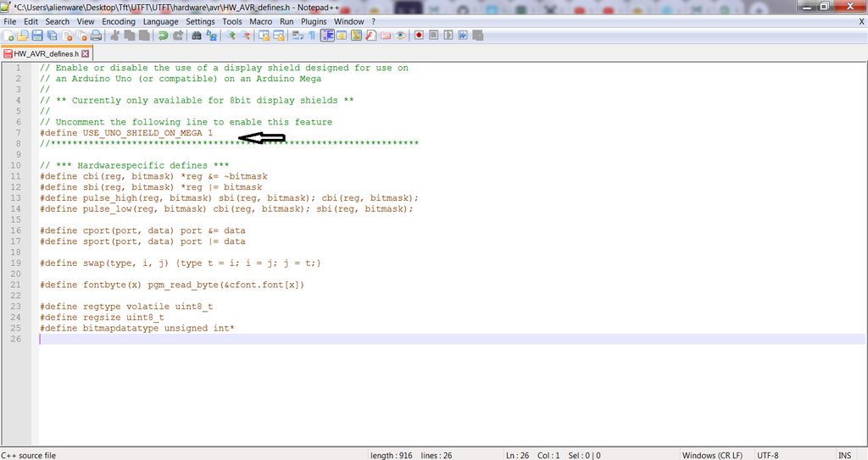
Task: Click line number 10 in the margin
Action: point(15,165)
